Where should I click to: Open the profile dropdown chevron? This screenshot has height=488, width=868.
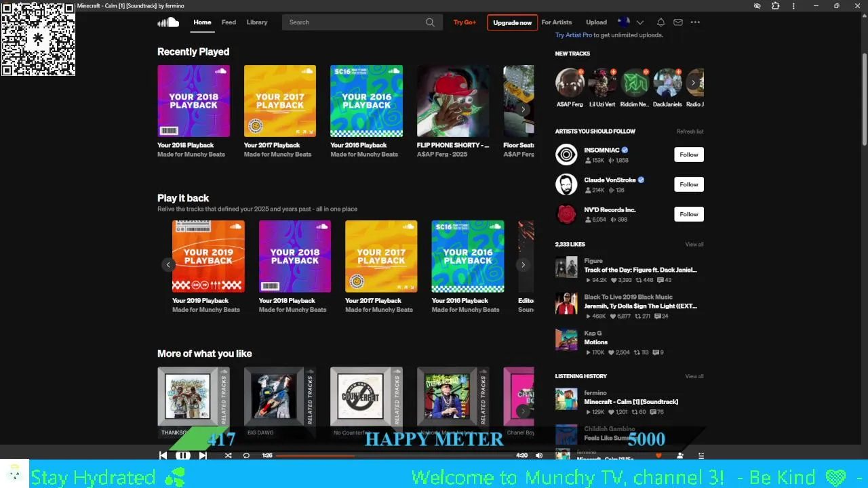[x=640, y=22]
